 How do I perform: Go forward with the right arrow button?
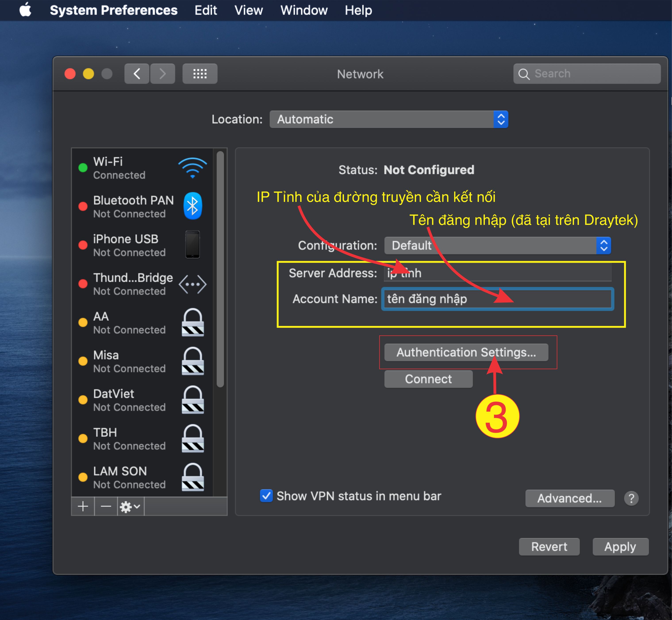[162, 73]
